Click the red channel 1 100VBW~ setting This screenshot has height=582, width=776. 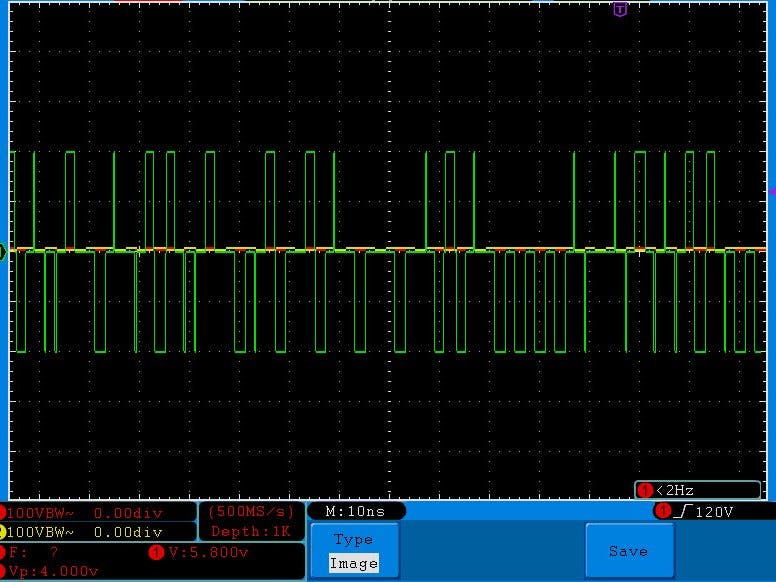click(40, 513)
